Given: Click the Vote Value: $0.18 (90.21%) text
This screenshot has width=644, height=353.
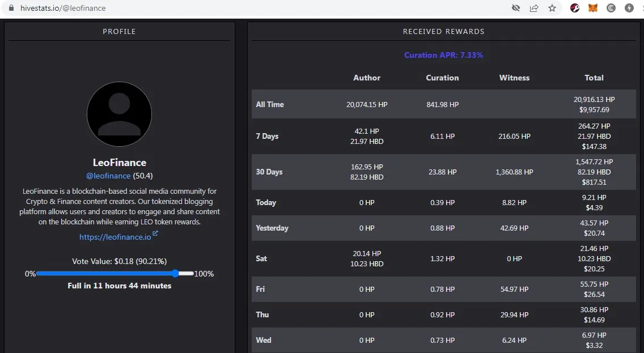Looking at the screenshot, I should point(119,261).
